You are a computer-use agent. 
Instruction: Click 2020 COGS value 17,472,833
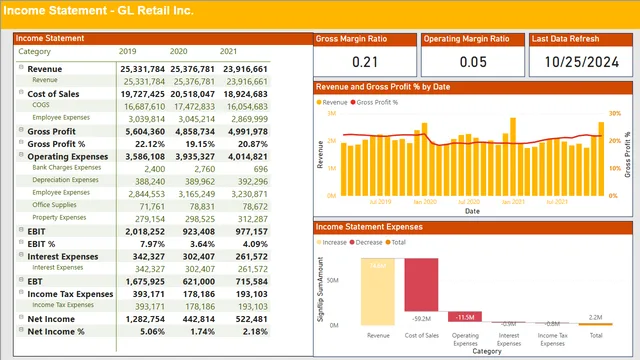(x=194, y=107)
